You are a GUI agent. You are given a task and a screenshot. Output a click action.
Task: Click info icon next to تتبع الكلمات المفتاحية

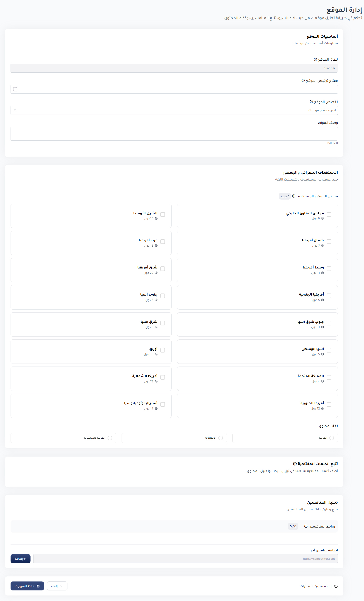pyautogui.click(x=295, y=464)
